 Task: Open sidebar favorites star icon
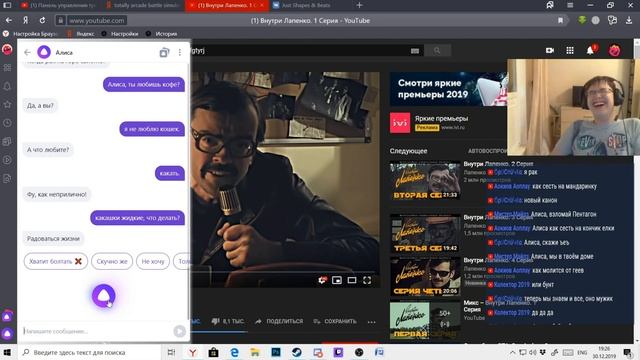pos(7,104)
